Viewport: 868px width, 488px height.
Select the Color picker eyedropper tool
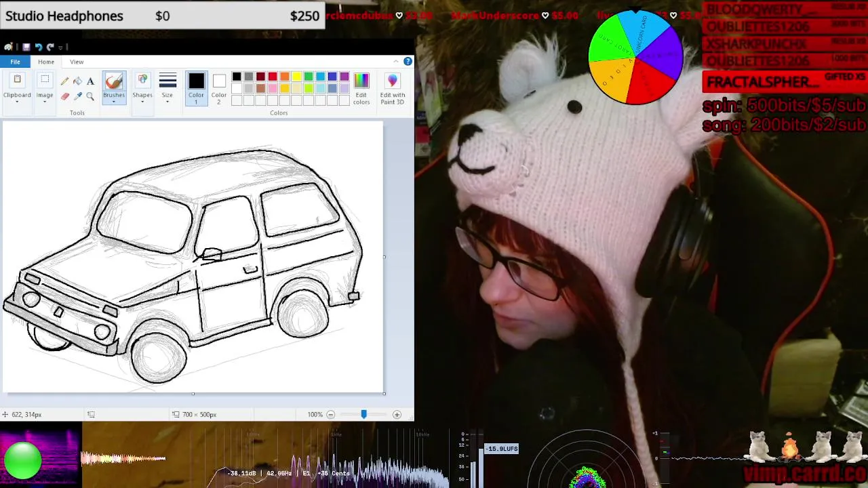tap(77, 96)
